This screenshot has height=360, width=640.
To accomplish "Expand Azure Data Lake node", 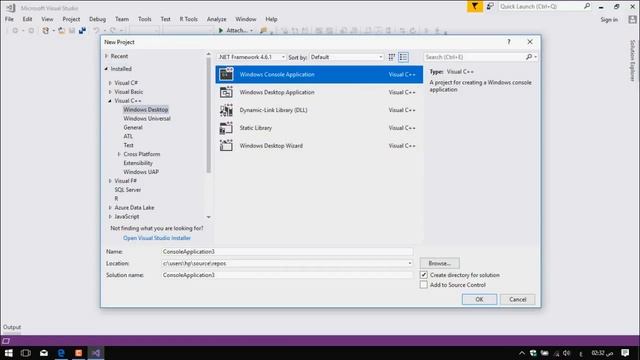I will point(110,208).
